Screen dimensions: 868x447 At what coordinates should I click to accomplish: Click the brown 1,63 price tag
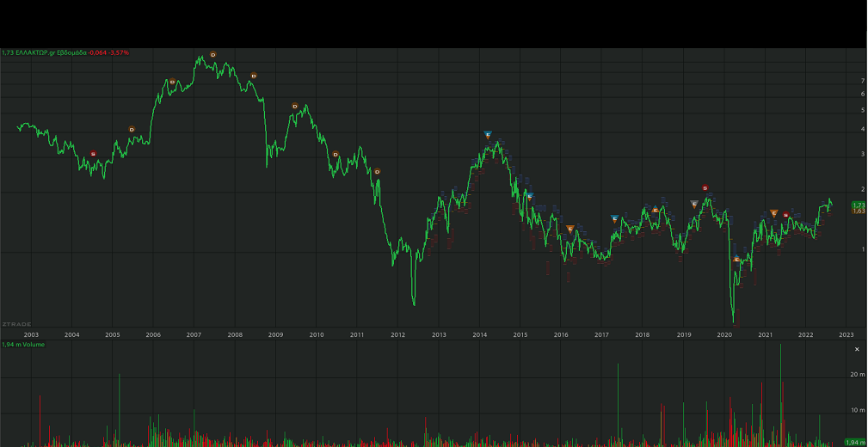click(859, 211)
